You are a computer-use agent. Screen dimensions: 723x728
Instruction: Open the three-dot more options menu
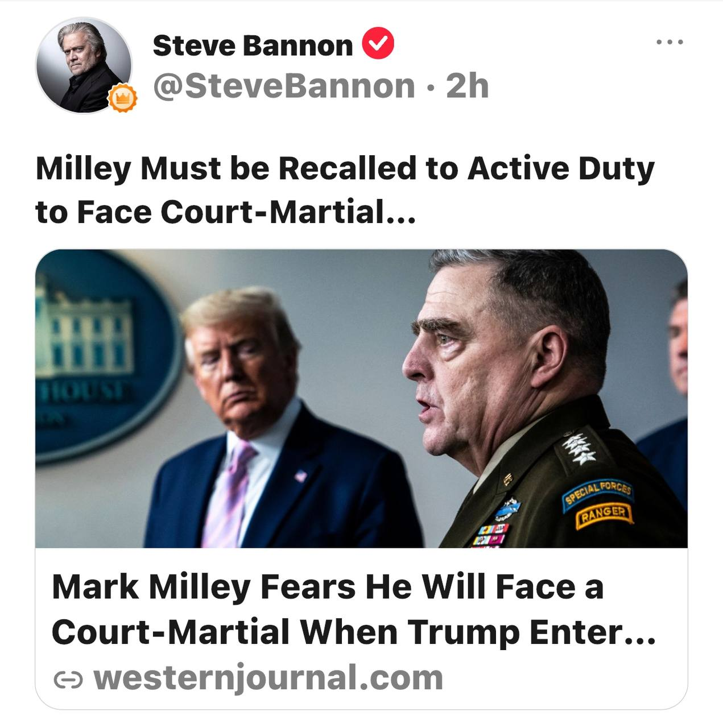pyautogui.click(x=669, y=42)
